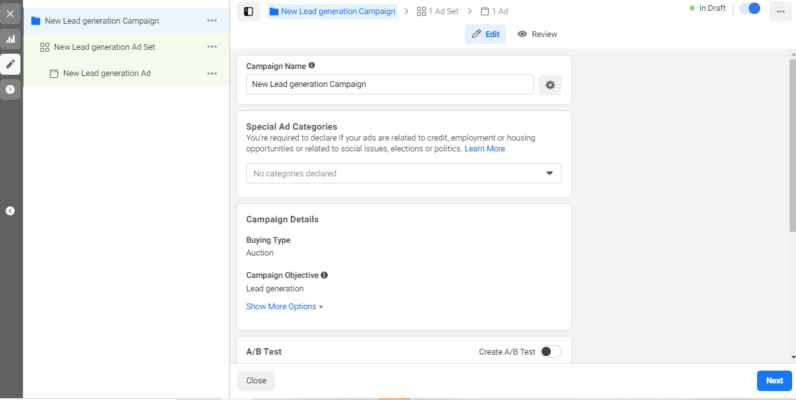
Task: Open the clock history icon
Action: coord(10,89)
